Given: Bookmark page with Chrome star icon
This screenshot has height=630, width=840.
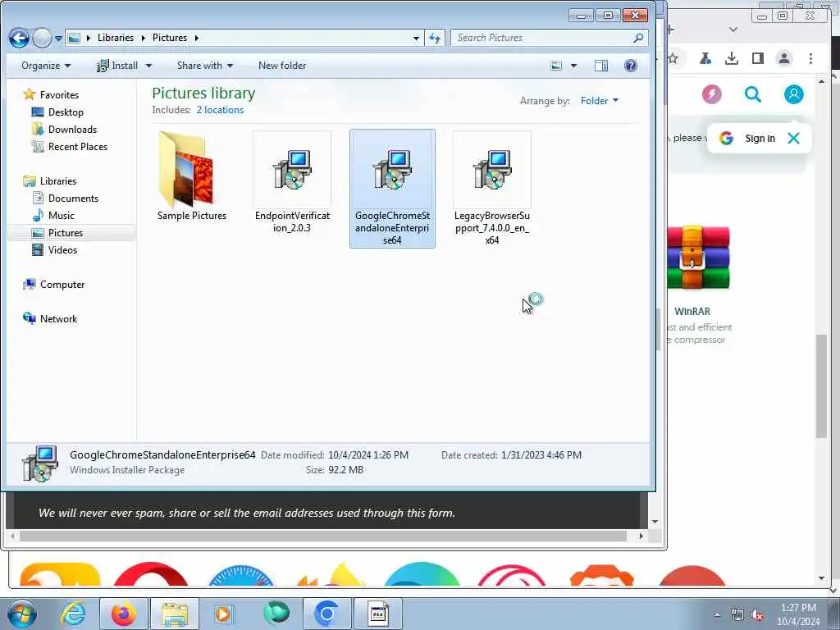Looking at the screenshot, I should click(673, 58).
